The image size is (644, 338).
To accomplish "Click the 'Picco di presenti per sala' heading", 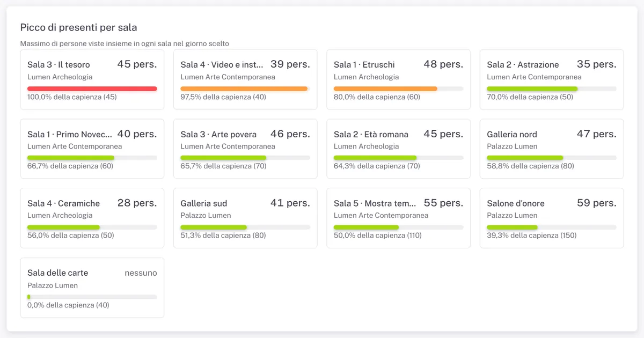I will coord(78,27).
